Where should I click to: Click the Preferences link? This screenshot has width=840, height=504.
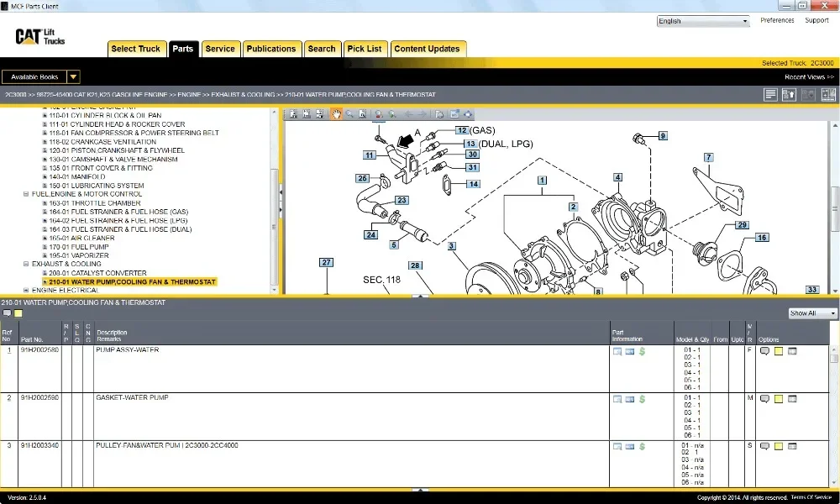pyautogui.click(x=777, y=20)
